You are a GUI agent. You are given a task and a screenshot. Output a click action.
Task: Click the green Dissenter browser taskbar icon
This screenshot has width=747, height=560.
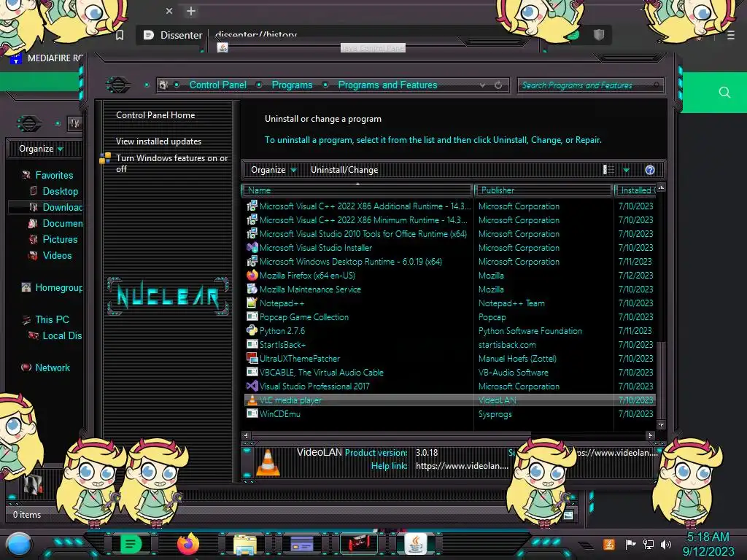click(x=131, y=544)
